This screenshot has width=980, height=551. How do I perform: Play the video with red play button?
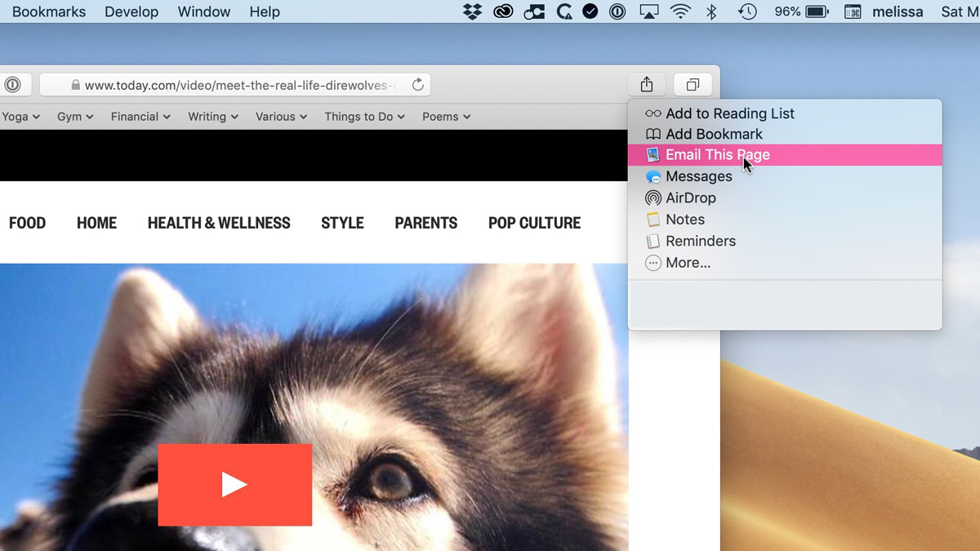click(234, 485)
